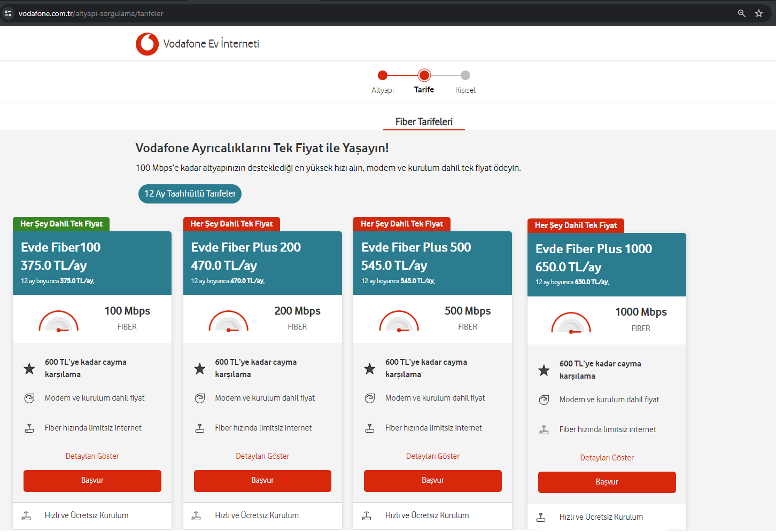The width and height of the screenshot is (776, 532).
Task: Click Modem ve kurulum dahil fiyat in Fiber Plus 200
Action: point(265,398)
